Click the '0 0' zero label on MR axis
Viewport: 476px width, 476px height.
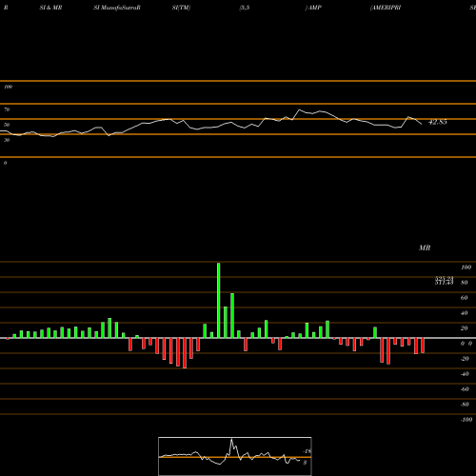(x=466, y=344)
